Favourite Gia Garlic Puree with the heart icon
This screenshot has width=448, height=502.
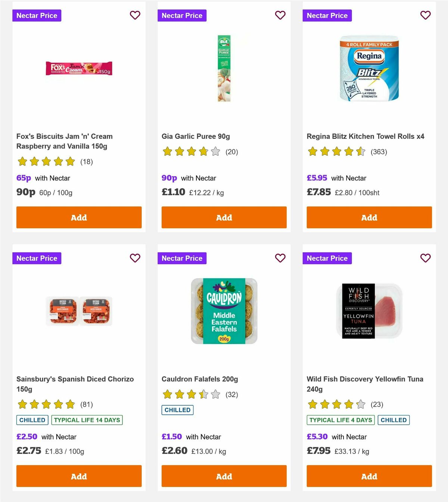point(280,15)
